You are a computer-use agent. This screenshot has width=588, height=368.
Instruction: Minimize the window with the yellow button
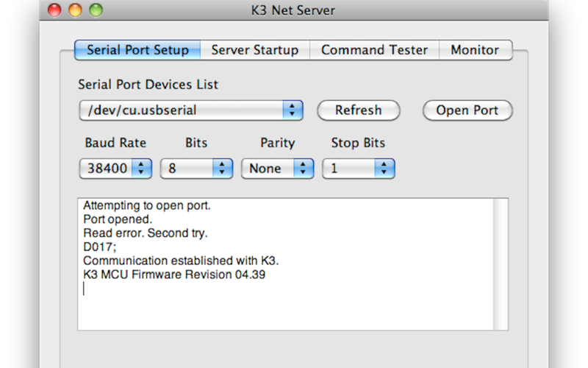(x=75, y=10)
